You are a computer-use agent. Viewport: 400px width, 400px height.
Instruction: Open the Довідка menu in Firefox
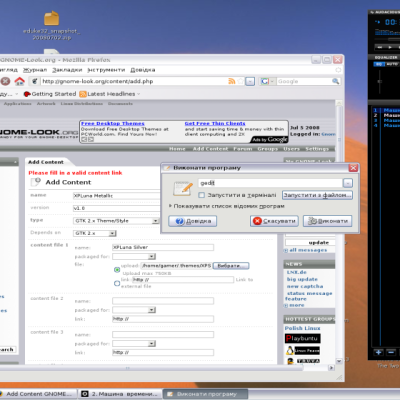[x=143, y=70]
